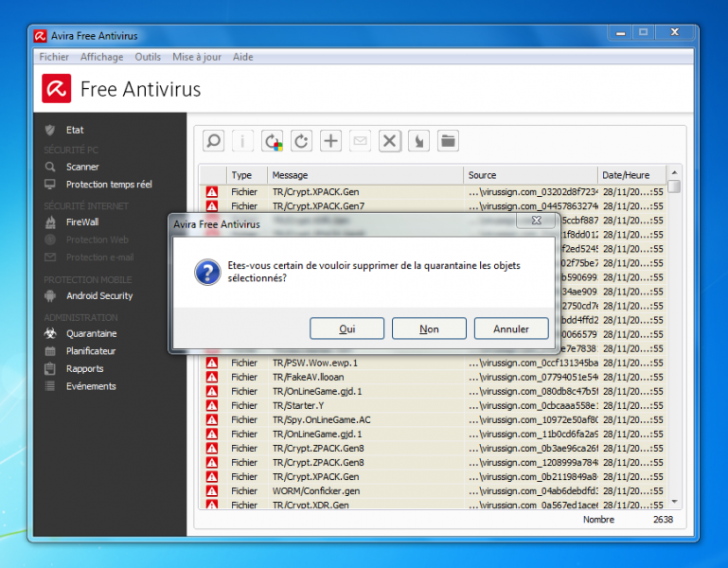The image size is (728, 568).
Task: Click the copy object arrow toolbar icon
Action: coord(418,141)
